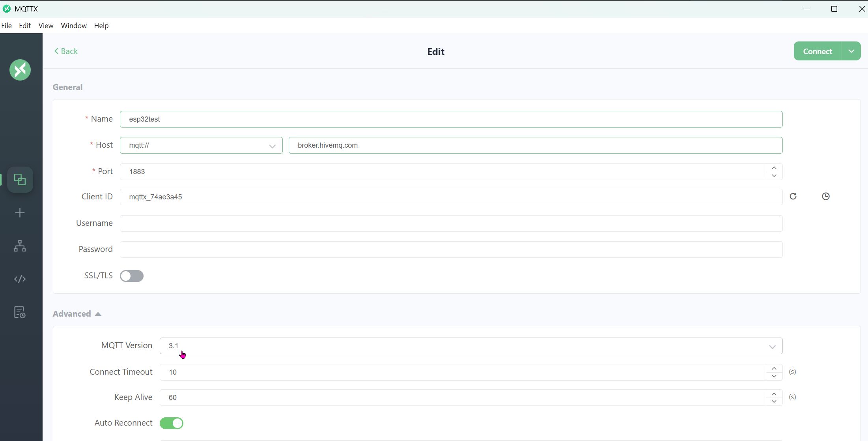Click into the Username field
Screen dimensions: 868x441
(x=451, y=223)
